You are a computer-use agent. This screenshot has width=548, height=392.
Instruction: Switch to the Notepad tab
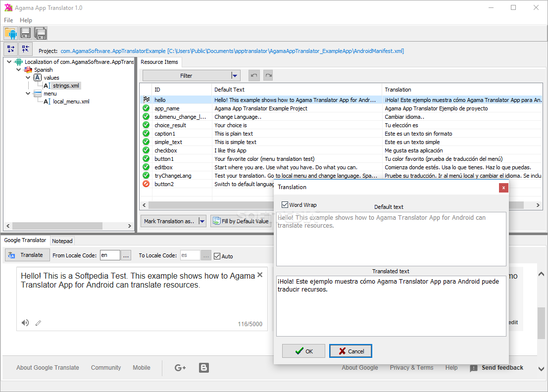click(x=62, y=241)
